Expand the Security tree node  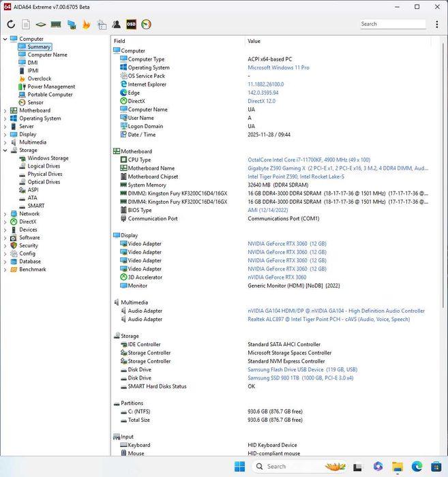pyautogui.click(x=5, y=246)
